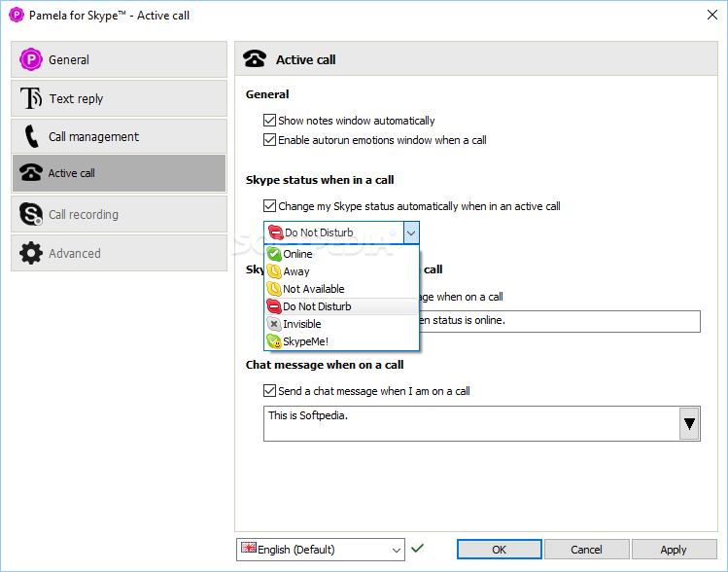Click the gear icon for Advanced

tap(31, 253)
